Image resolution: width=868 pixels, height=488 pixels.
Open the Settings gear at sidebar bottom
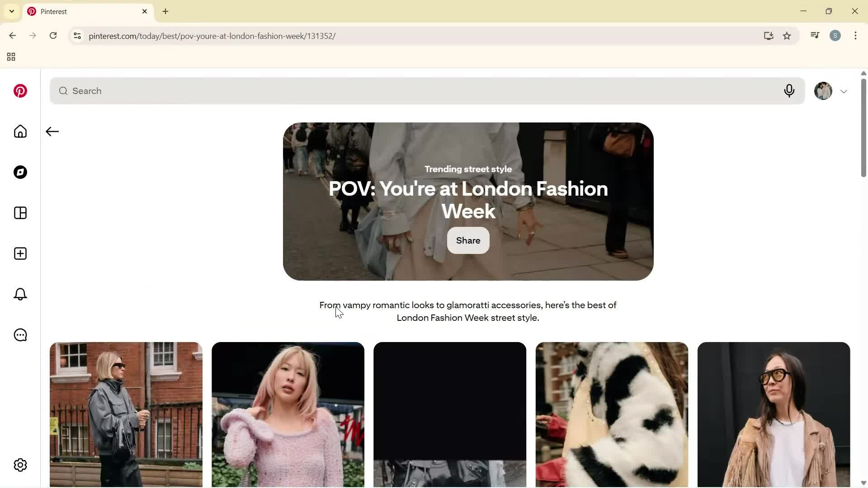coord(20,465)
